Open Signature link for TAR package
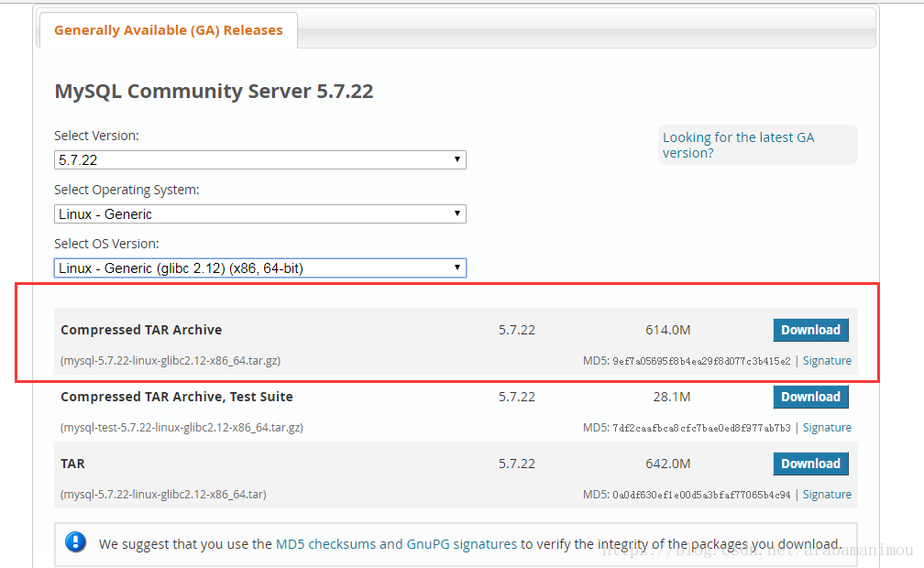Image resolution: width=924 pixels, height=568 pixels. [x=827, y=495]
